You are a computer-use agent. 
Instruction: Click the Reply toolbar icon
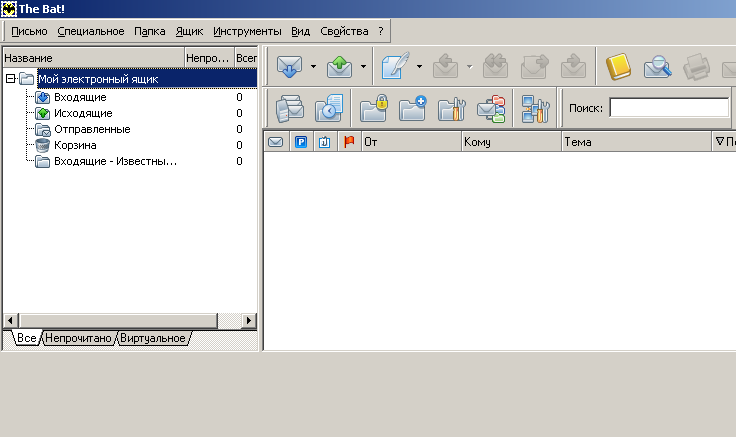click(x=445, y=66)
